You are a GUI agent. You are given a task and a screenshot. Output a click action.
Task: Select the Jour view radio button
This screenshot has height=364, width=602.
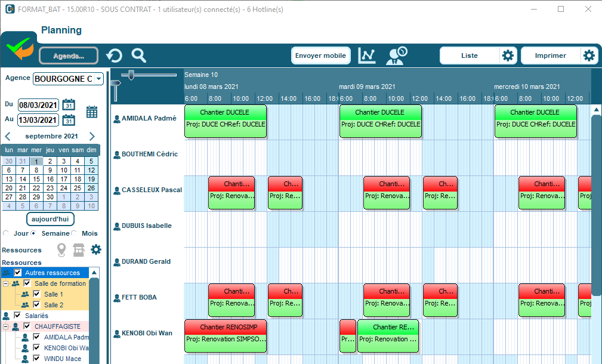pos(6,233)
